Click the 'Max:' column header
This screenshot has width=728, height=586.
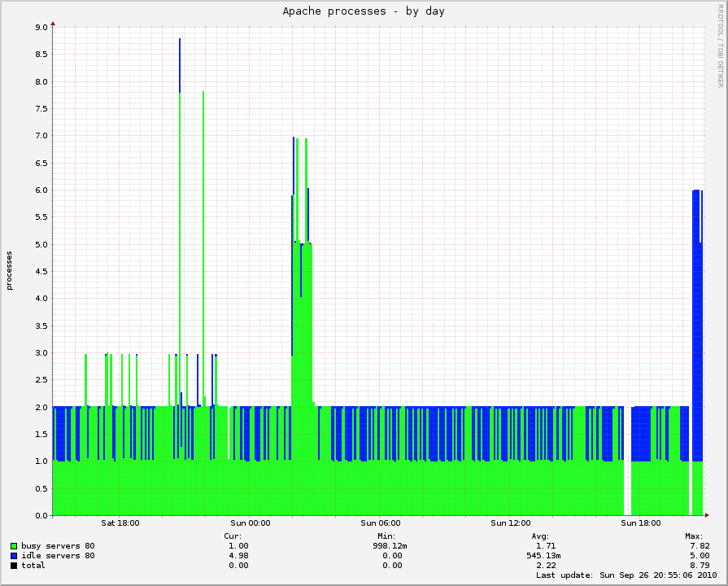pos(694,536)
